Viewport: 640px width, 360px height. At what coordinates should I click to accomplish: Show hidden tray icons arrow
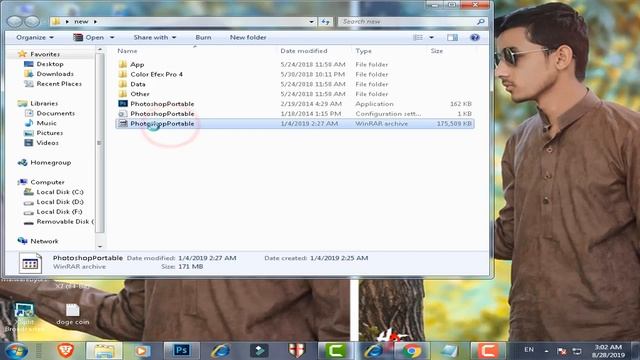click(x=547, y=351)
